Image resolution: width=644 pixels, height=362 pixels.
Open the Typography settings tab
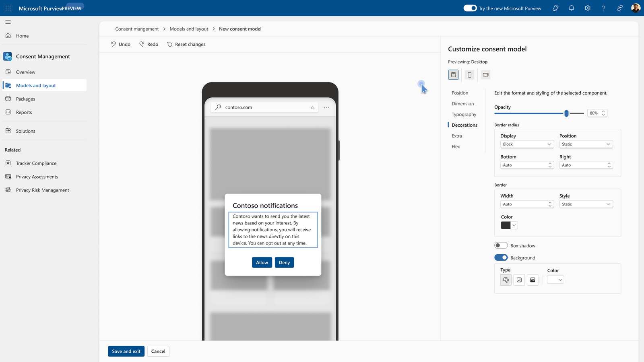coord(464,115)
